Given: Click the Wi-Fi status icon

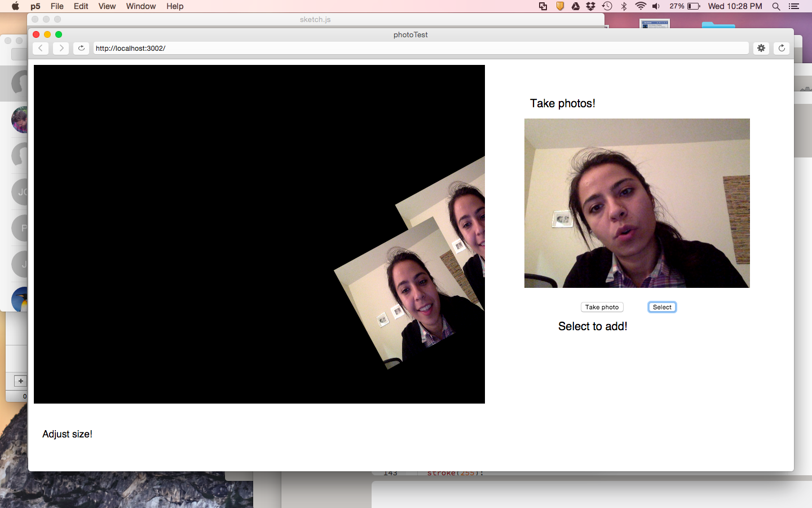Looking at the screenshot, I should coord(640,6).
